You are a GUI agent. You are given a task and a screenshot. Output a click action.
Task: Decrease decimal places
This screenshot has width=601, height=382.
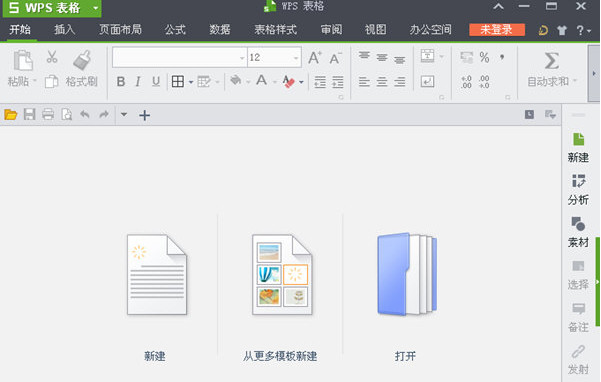point(484,82)
